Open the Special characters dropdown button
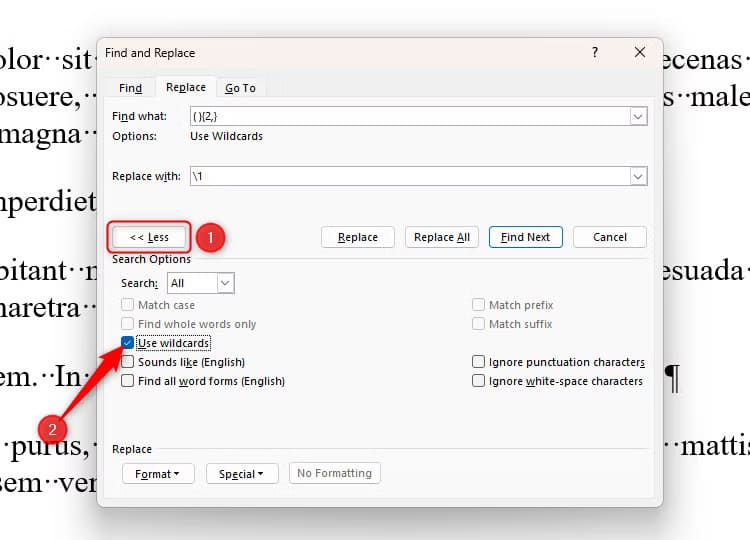Image resolution: width=750 pixels, height=540 pixels. click(x=242, y=474)
